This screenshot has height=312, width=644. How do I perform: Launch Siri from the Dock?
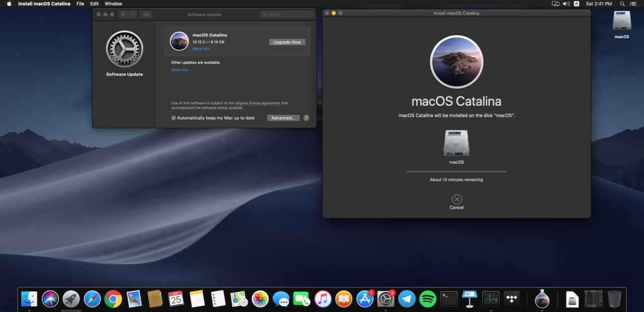tap(50, 299)
